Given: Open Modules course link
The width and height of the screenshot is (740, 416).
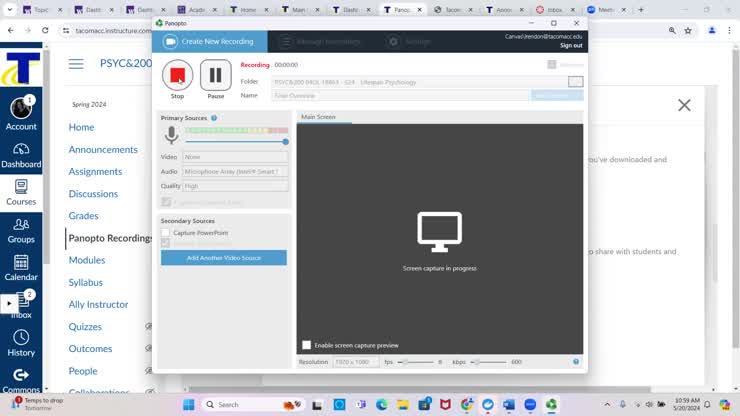Looking at the screenshot, I should [x=87, y=260].
